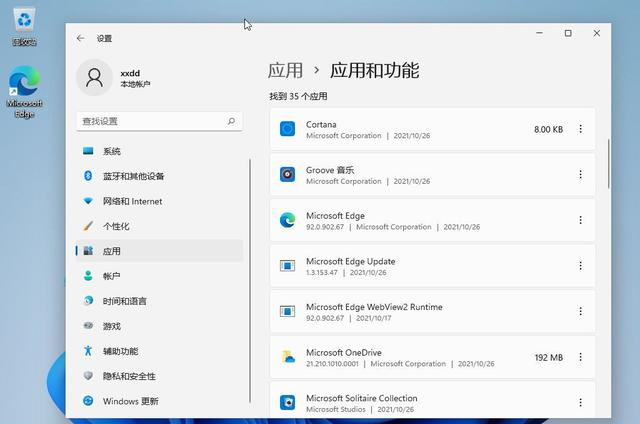
Task: Select 蓝牙和其他设备 in the sidebar
Action: coord(133,176)
